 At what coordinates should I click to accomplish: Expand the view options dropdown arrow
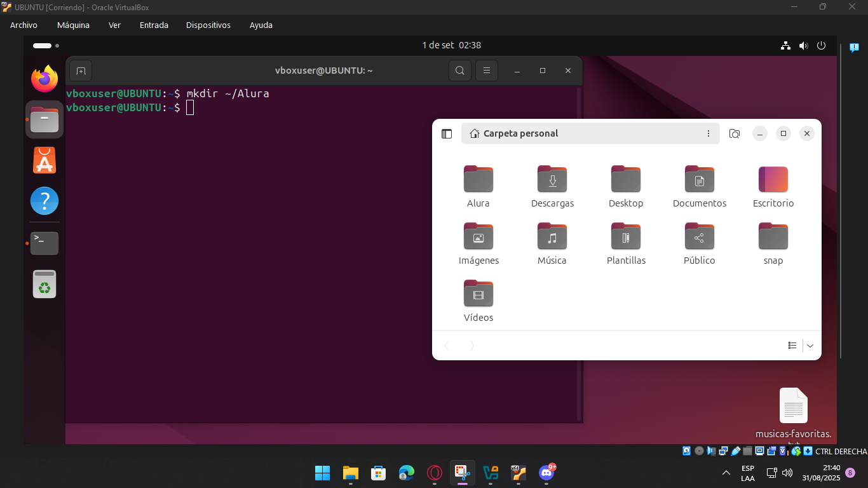[x=810, y=346]
